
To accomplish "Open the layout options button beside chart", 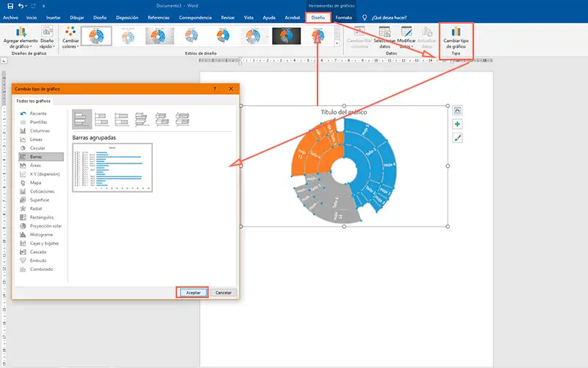I will 457,110.
